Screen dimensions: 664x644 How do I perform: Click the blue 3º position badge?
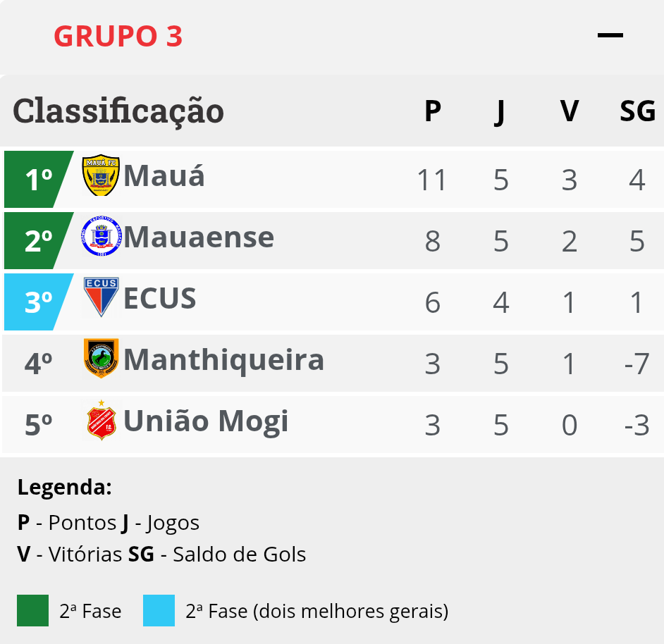[39, 302]
